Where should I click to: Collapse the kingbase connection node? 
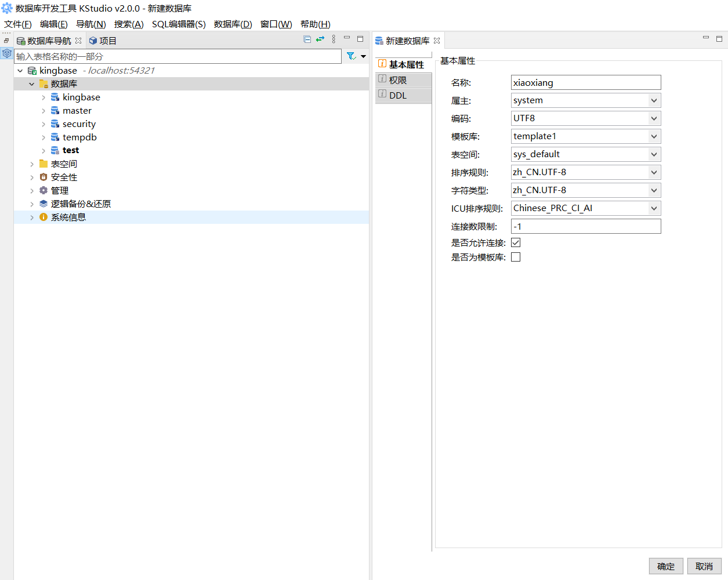click(x=20, y=71)
